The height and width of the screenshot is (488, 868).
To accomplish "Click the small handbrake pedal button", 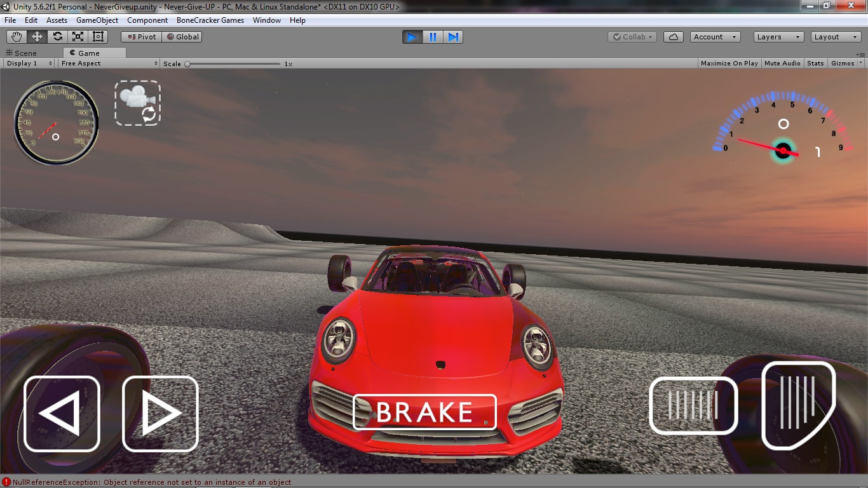I will (x=693, y=405).
